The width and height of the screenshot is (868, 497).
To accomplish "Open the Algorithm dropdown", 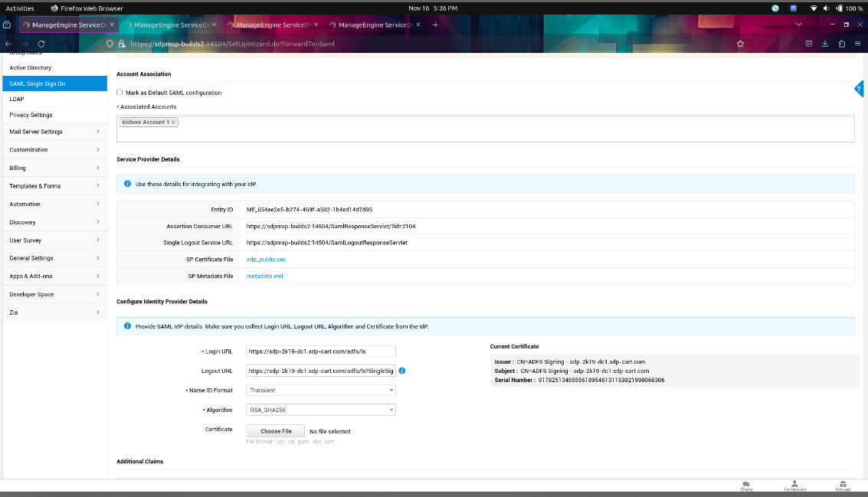I will point(321,410).
